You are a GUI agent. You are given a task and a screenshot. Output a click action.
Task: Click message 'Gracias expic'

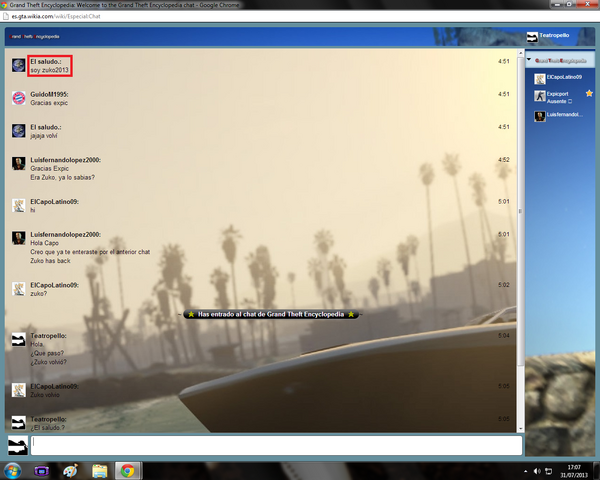point(49,103)
